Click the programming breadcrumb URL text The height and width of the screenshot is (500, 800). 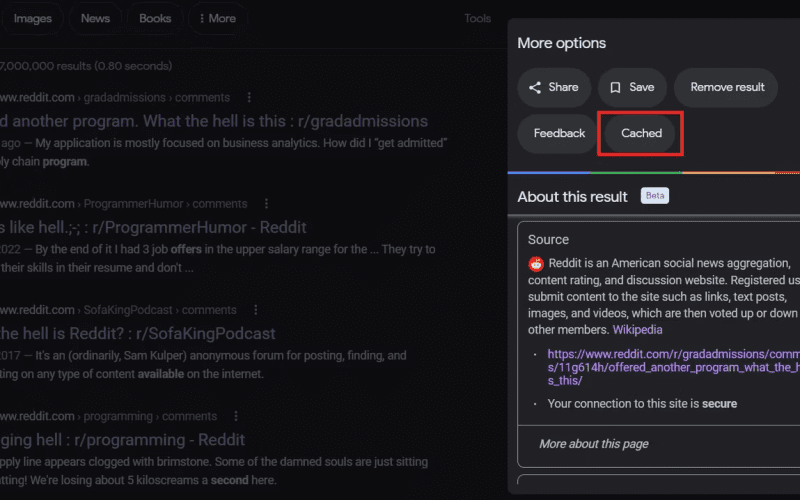pyautogui.click(x=108, y=416)
